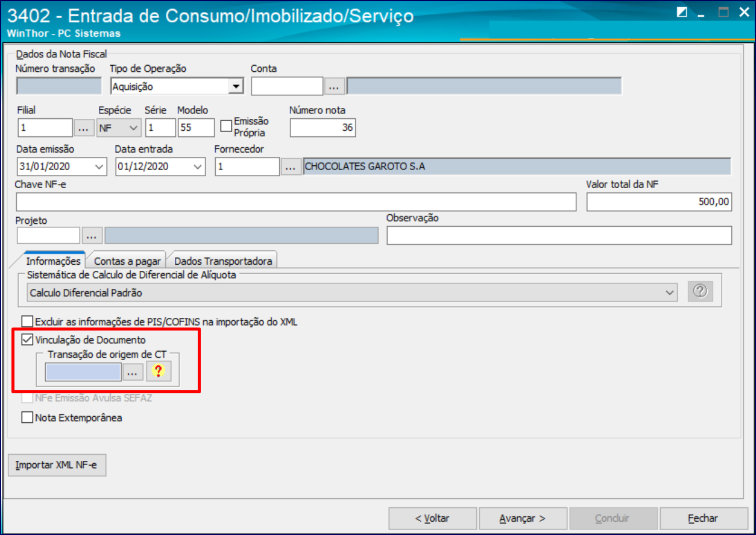Screen dimensions: 756x535
Task: Click the Série input field
Action: point(160,128)
